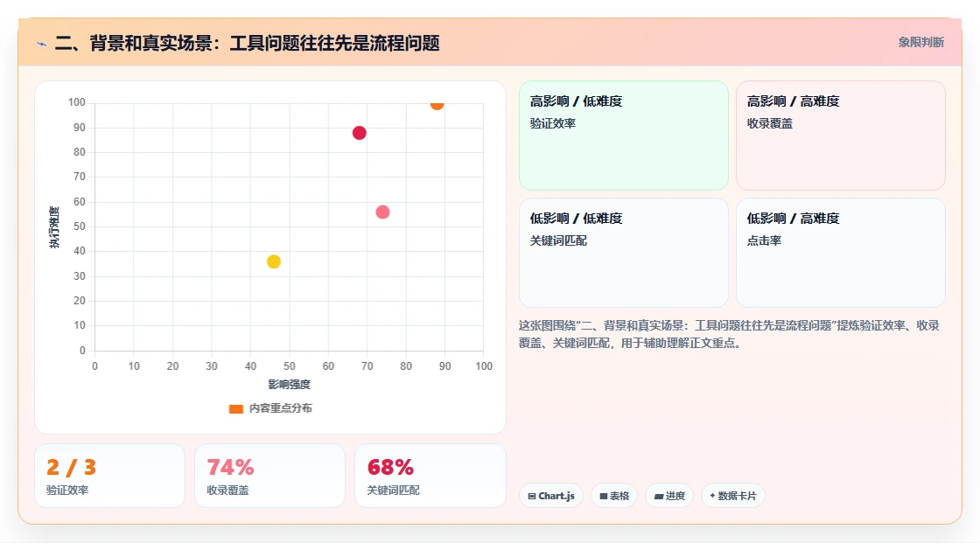This screenshot has width=980, height=543.
Task: Click the 执行难度 y-axis title
Action: [54, 226]
